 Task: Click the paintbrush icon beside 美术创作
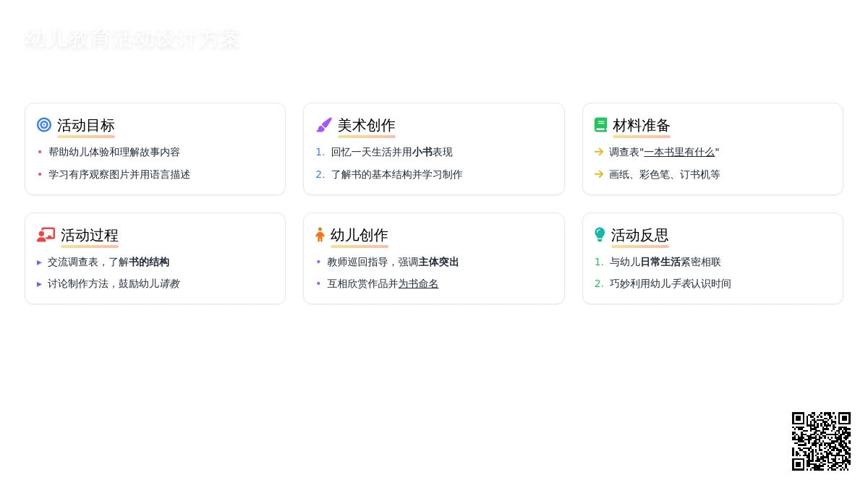tap(324, 124)
